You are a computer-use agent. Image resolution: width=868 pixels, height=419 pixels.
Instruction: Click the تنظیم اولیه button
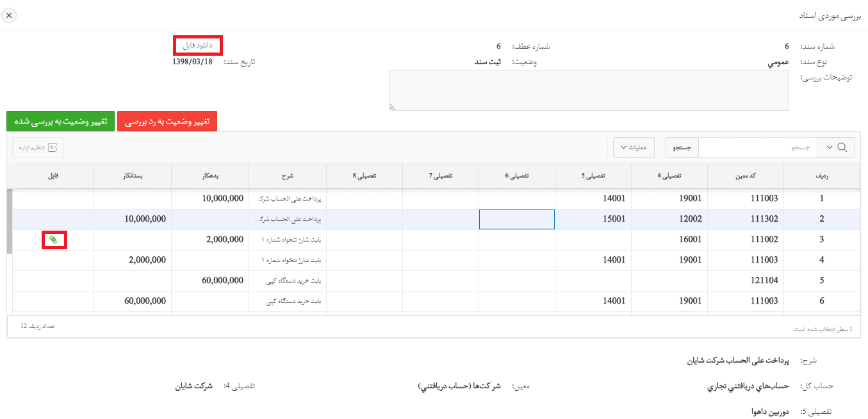pos(38,147)
